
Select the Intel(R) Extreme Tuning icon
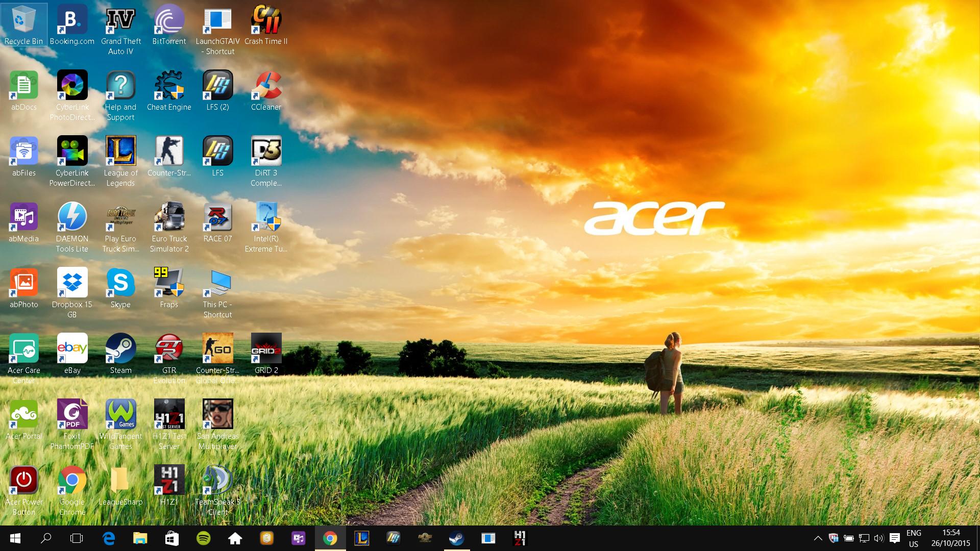266,228
